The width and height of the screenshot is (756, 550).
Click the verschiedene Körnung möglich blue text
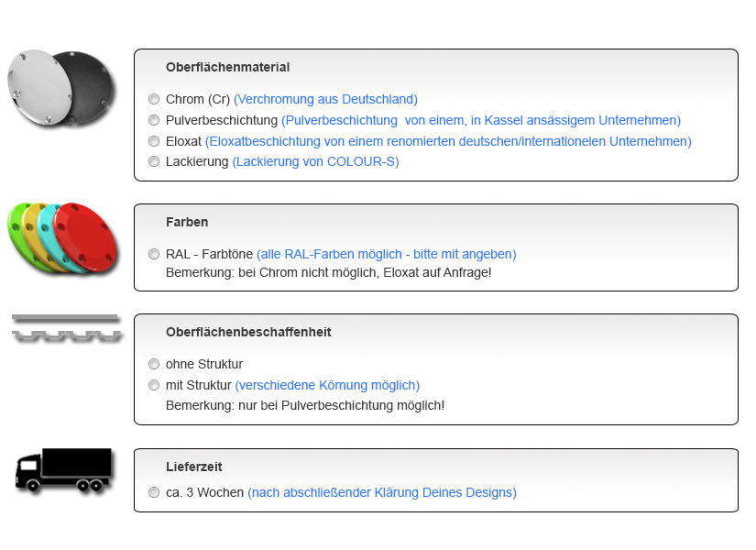point(327,385)
